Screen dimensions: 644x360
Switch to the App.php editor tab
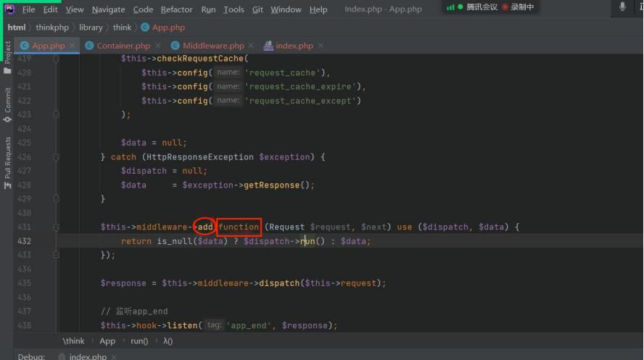48,46
